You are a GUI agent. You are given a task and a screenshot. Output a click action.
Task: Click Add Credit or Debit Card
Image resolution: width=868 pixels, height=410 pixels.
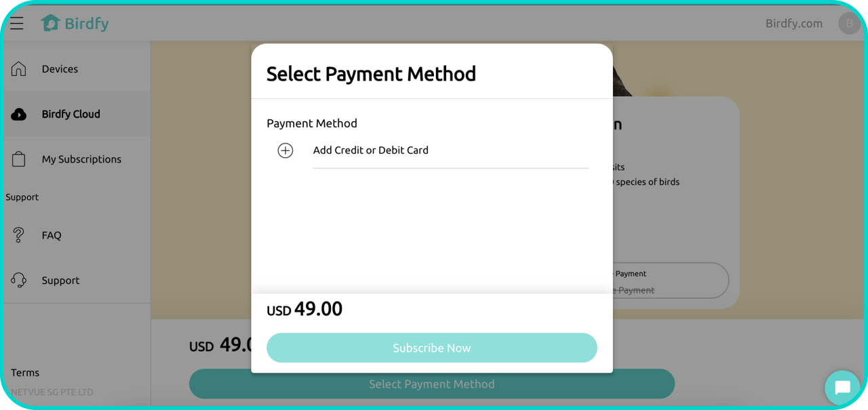(x=371, y=150)
